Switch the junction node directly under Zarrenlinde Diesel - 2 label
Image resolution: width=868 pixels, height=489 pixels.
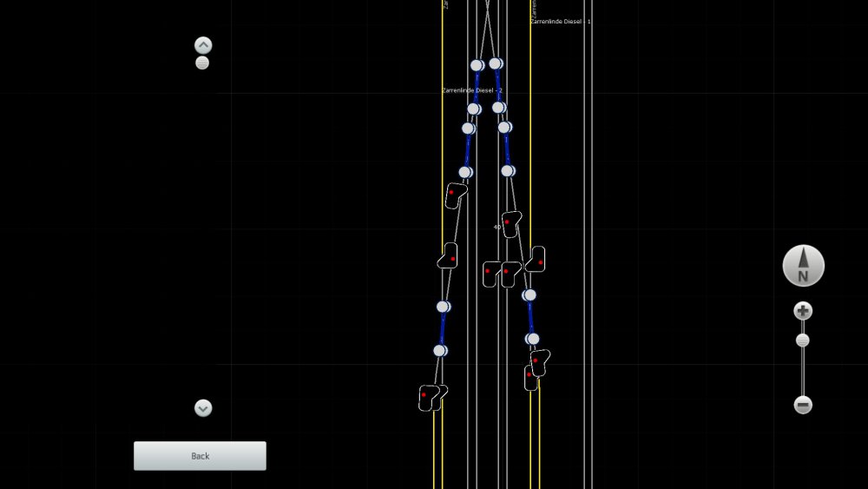[474, 109]
